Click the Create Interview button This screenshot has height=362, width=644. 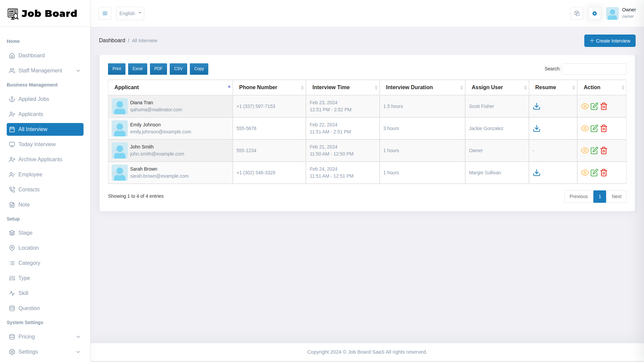[609, 41]
